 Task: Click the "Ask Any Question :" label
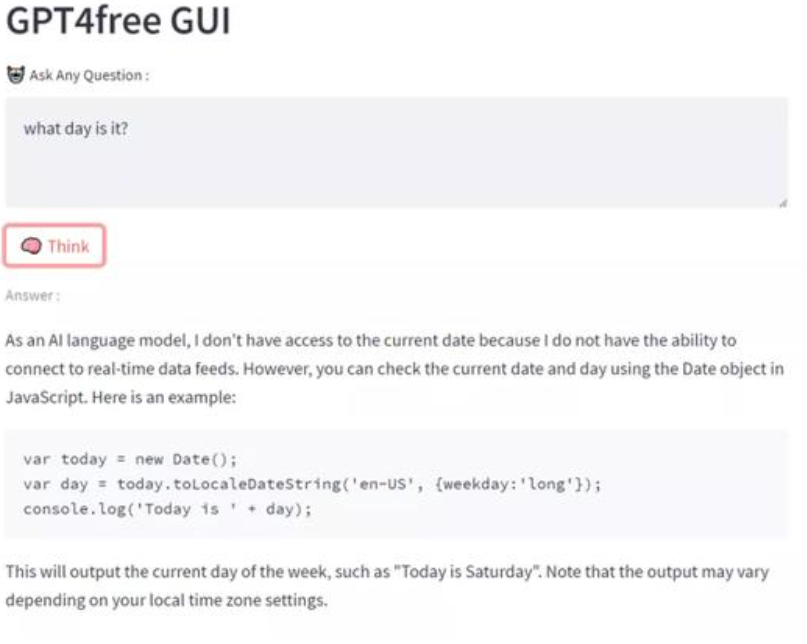pyautogui.click(x=89, y=76)
